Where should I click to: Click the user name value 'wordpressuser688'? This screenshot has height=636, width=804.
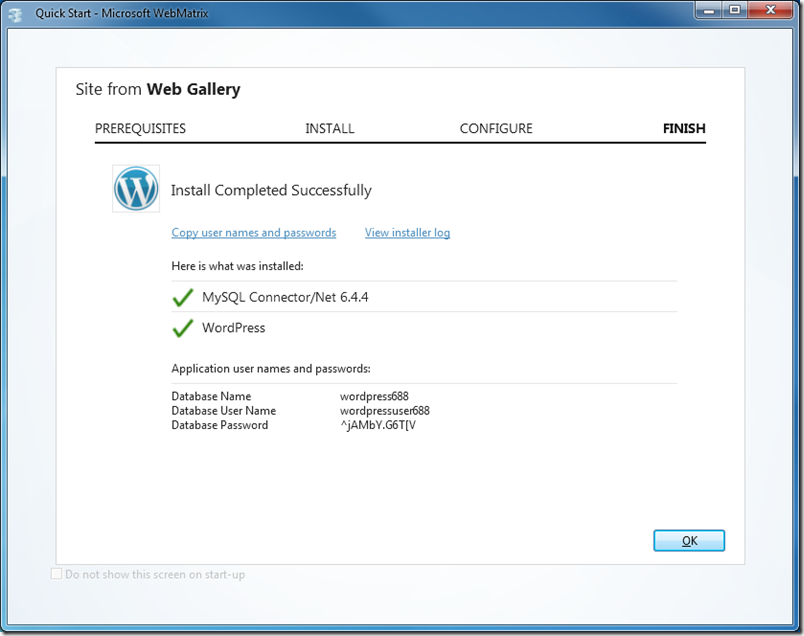(385, 410)
